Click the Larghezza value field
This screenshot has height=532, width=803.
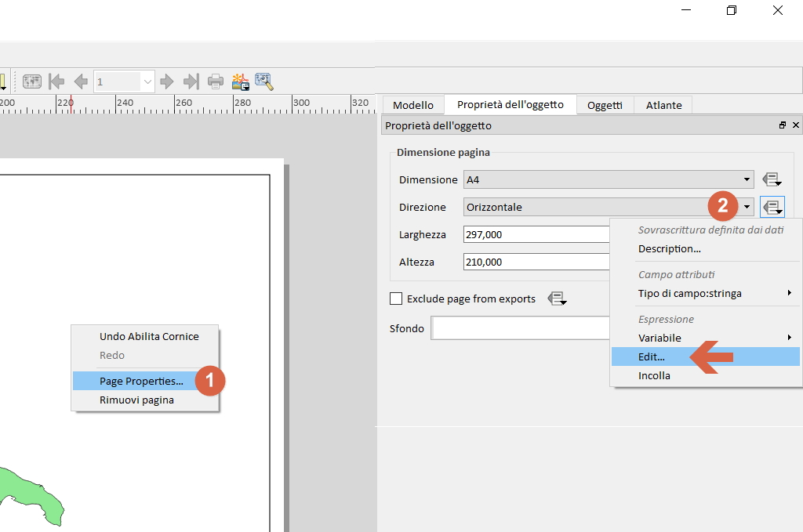pos(536,234)
